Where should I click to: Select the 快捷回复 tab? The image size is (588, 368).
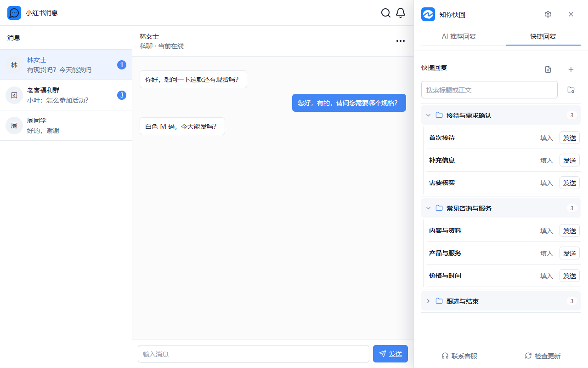[543, 36]
